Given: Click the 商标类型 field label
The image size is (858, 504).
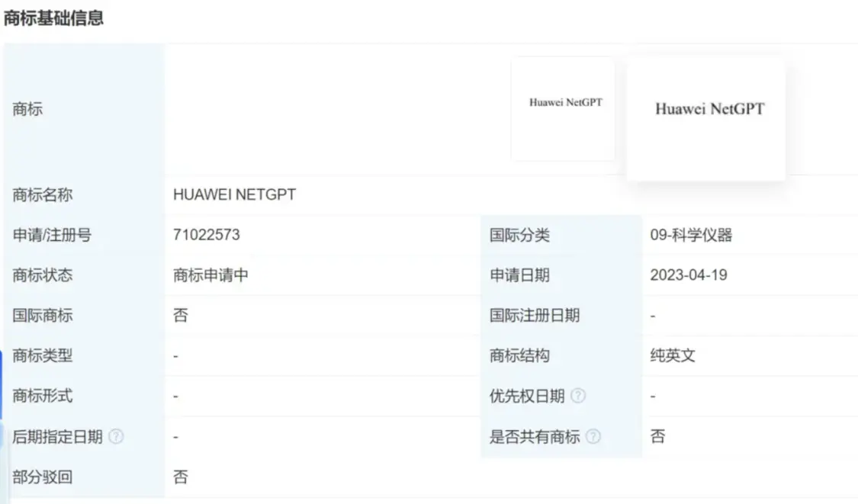Looking at the screenshot, I should click(43, 355).
